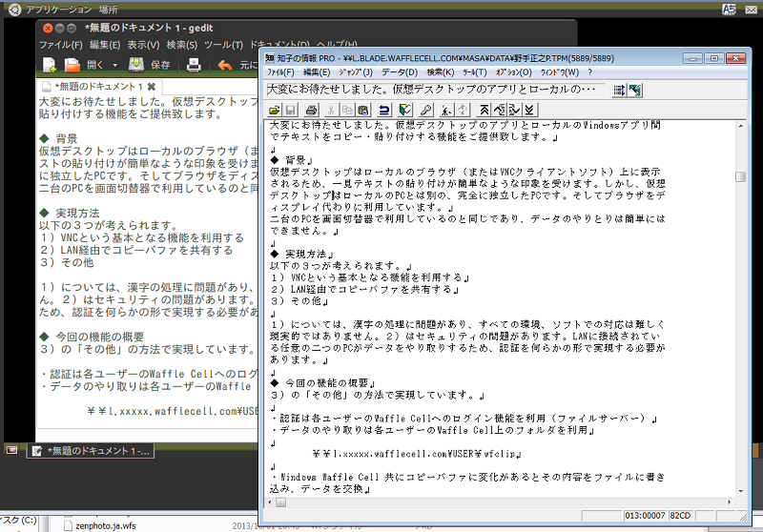
Task: Print document icon in gedit toolbar
Action: [194, 65]
